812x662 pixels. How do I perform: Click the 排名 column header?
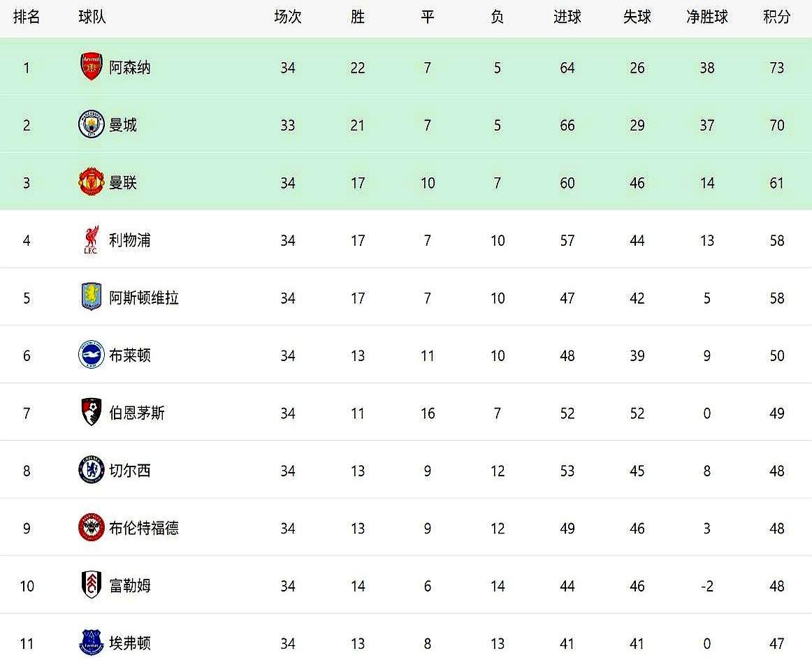[x=27, y=17]
